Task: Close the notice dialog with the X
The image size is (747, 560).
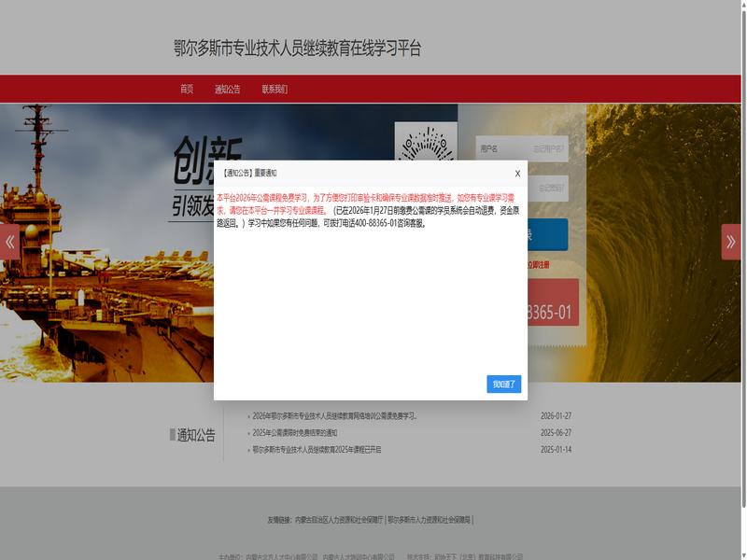Action: pyautogui.click(x=517, y=174)
